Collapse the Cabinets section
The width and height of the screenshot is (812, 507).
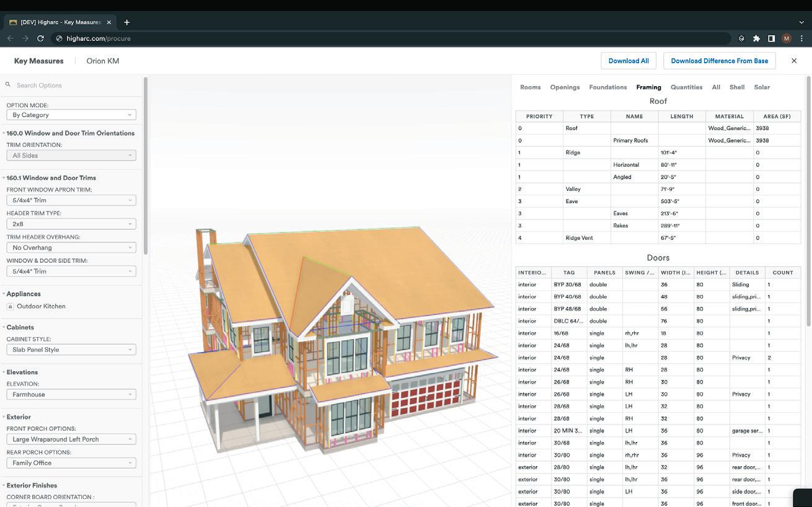[4, 327]
